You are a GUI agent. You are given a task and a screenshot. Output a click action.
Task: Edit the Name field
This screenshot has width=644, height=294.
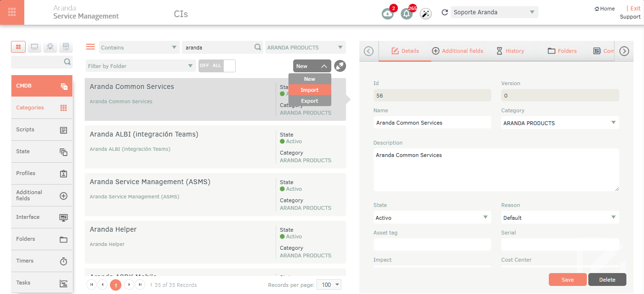[432, 123]
